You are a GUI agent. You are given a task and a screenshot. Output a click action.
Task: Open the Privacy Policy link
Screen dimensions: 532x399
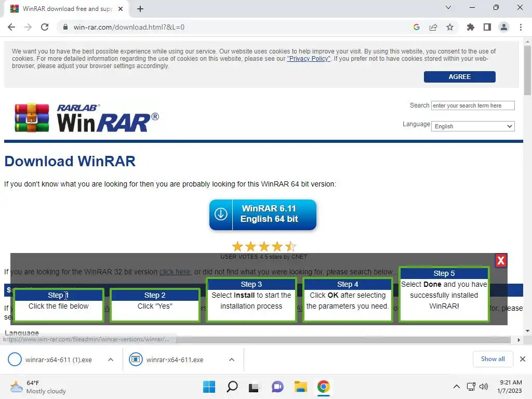click(309, 59)
